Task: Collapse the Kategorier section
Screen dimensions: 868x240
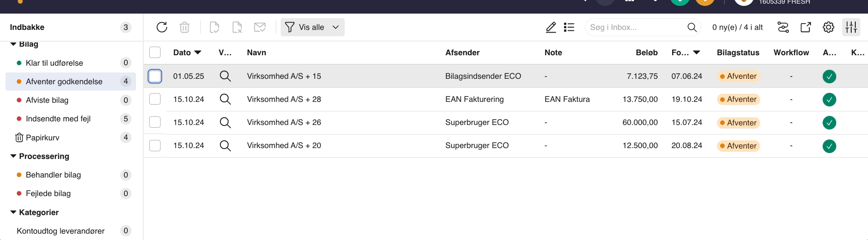Action: [x=14, y=212]
